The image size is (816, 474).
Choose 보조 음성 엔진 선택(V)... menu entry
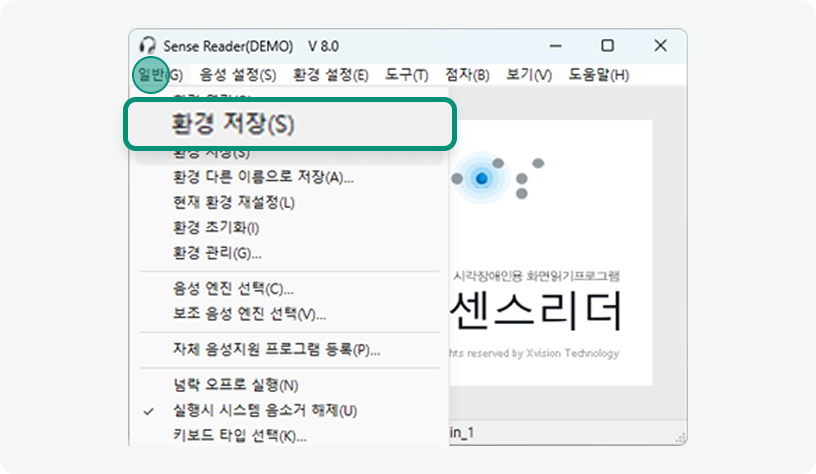point(289,314)
